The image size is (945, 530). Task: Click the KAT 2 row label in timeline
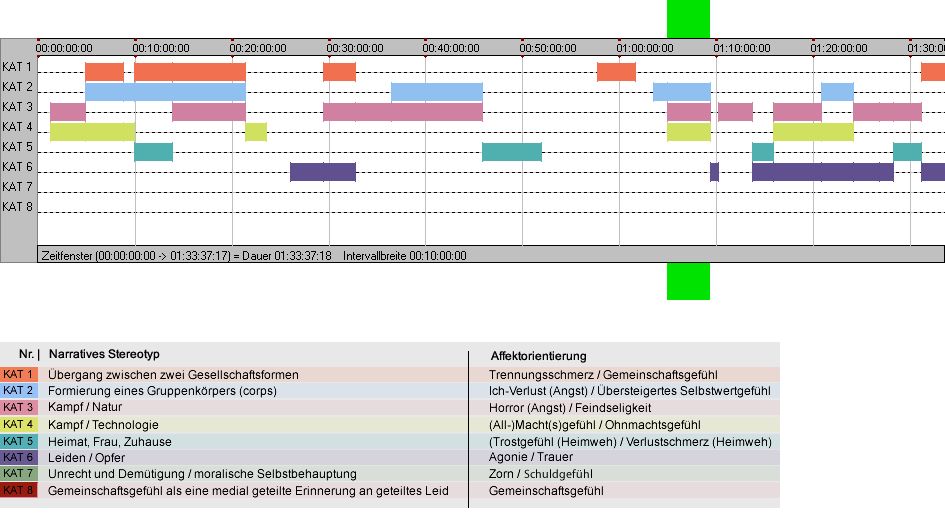point(17,87)
